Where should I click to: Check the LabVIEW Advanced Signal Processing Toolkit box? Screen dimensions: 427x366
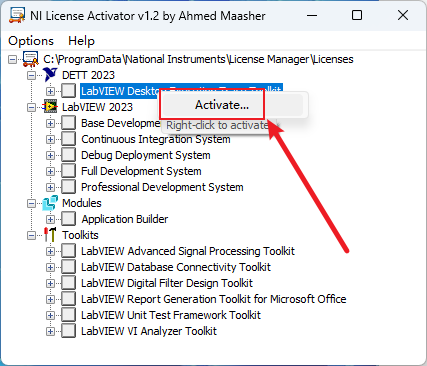[x=68, y=251]
